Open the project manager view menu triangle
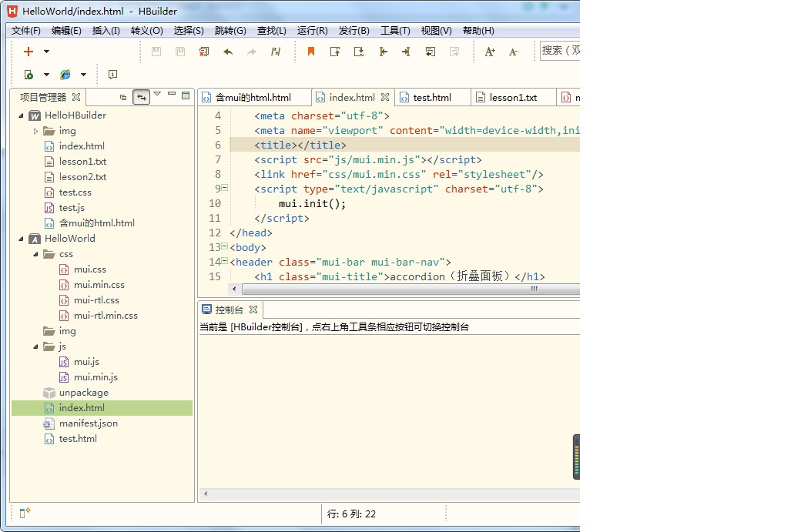Image resolution: width=811 pixels, height=532 pixels. click(x=157, y=94)
